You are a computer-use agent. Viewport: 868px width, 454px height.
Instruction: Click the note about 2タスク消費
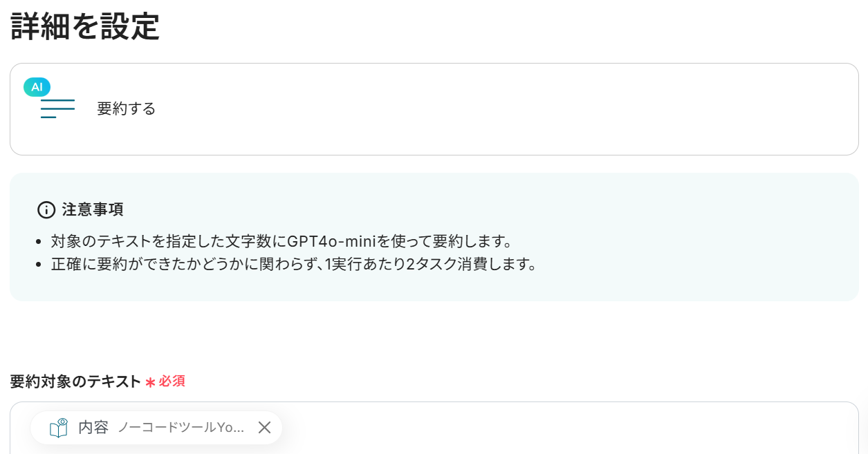293,265
